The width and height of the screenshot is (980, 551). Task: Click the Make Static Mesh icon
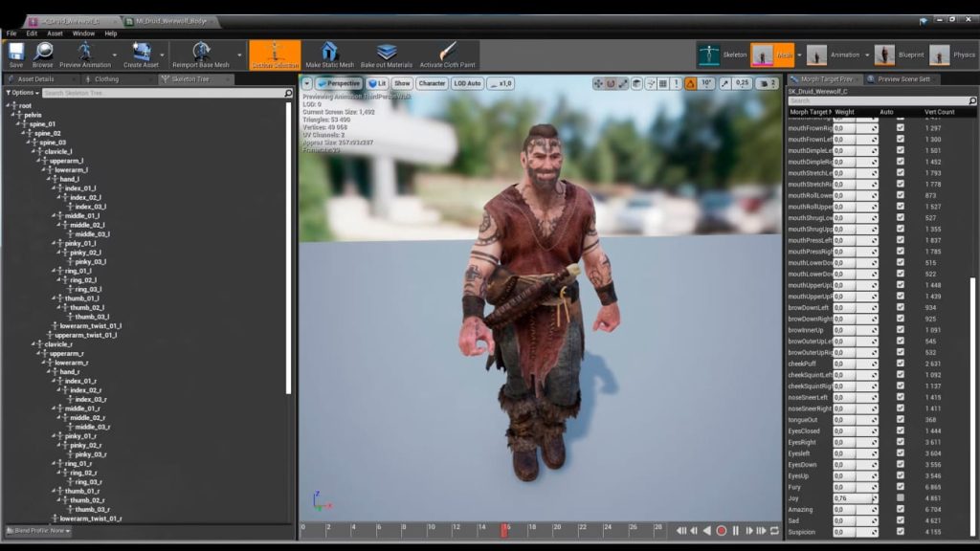329,52
